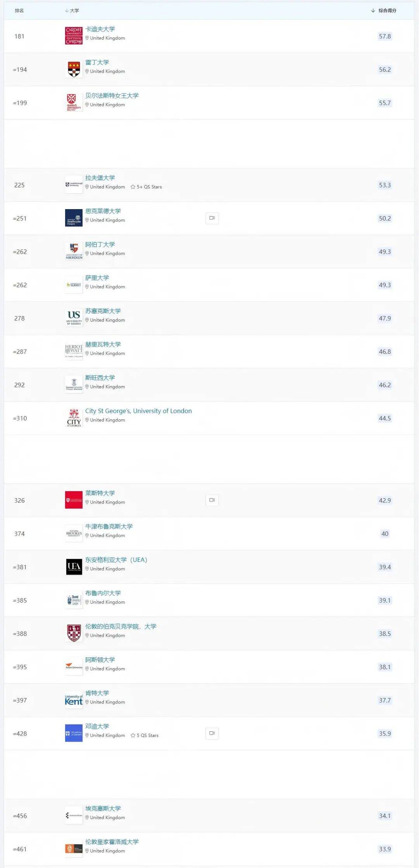Click the University of Kent logo
Viewport: 419px width, 868px height.
click(x=74, y=700)
